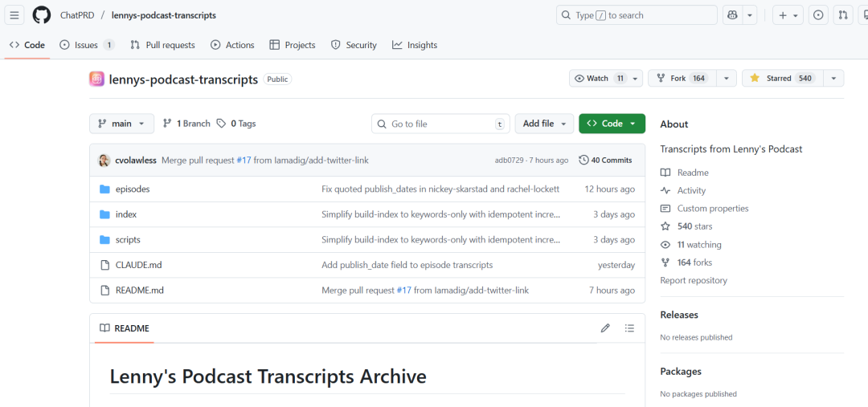Switch to the Insights tab

click(415, 45)
